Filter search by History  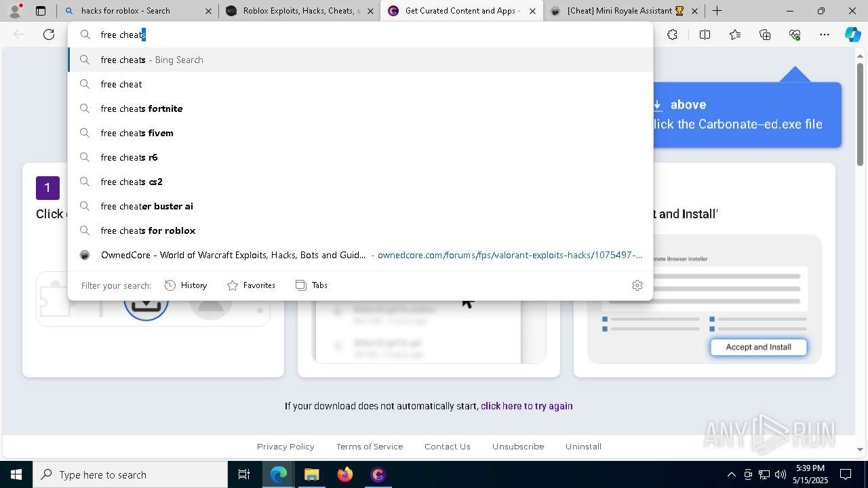186,285
